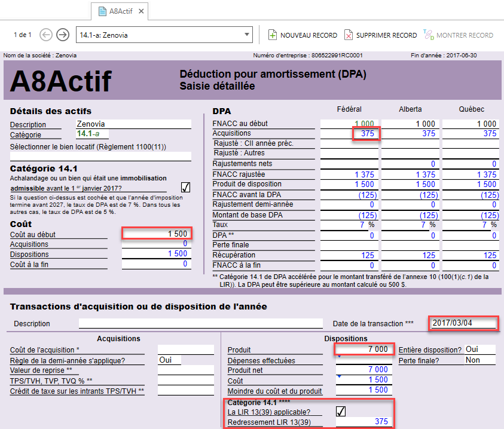
Task: Edit the Description field containing Zenovia
Action: [133, 124]
